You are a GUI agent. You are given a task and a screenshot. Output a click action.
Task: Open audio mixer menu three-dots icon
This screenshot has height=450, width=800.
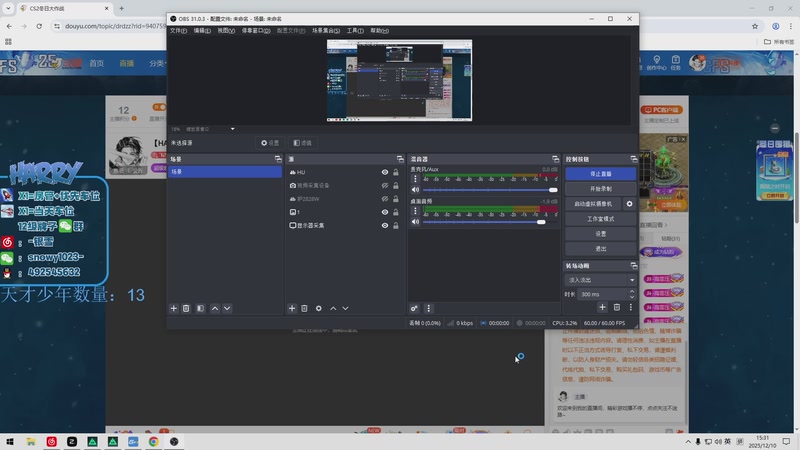point(429,308)
